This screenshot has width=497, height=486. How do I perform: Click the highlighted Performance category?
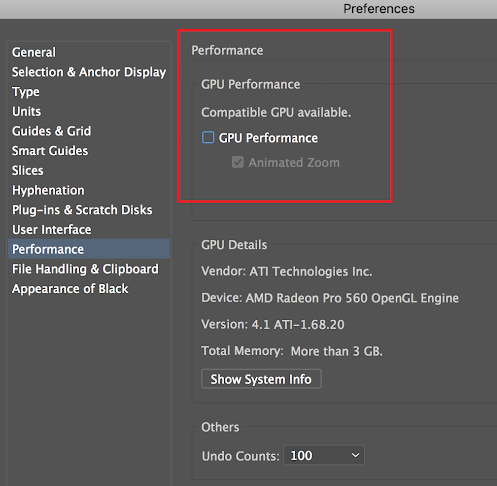point(89,249)
